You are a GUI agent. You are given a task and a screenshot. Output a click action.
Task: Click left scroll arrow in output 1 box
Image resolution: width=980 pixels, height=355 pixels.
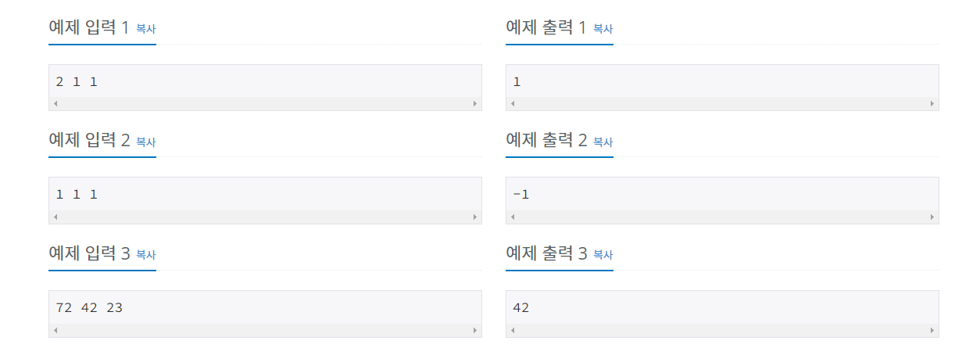pyautogui.click(x=513, y=103)
